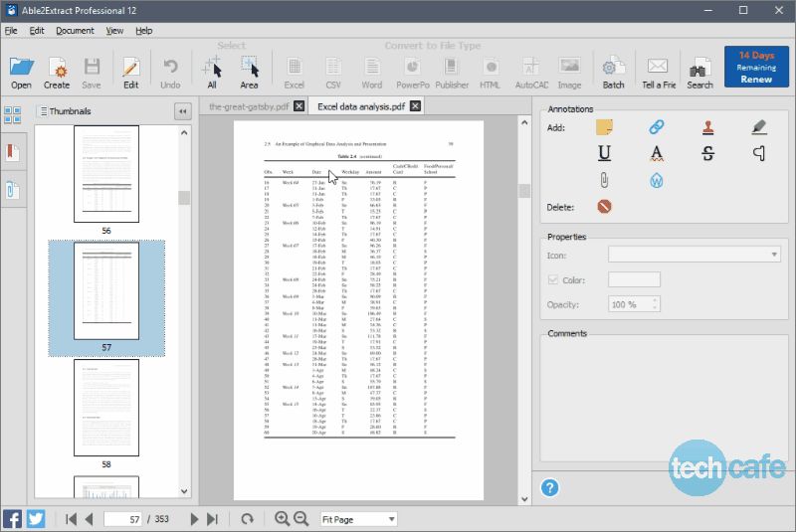Show the bookmarks sidebar panel

click(x=12, y=151)
